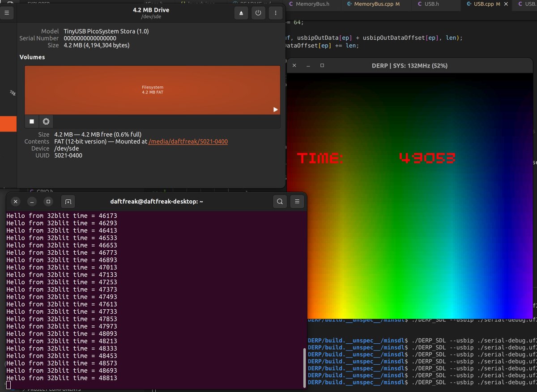This screenshot has height=392, width=537.
Task: Click the red TIME: label in DERP
Action: pyautogui.click(x=320, y=158)
